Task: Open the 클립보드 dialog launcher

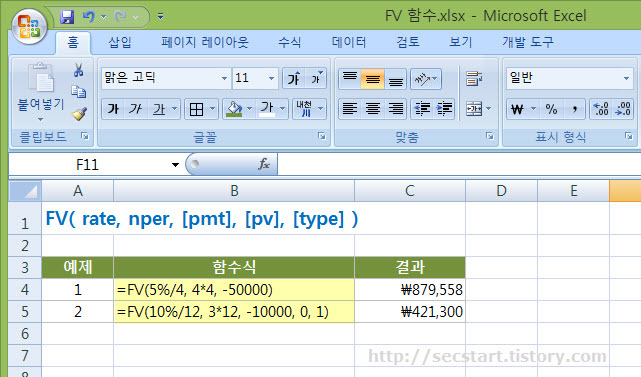Action: pos(85,136)
